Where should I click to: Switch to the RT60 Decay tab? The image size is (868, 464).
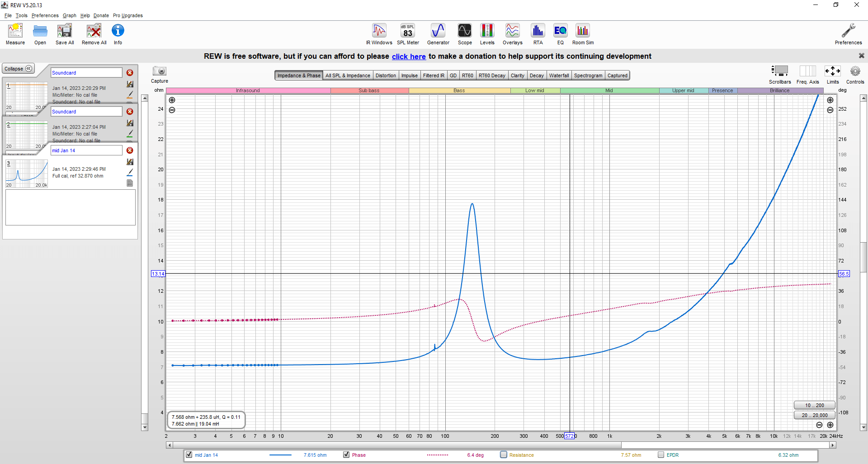click(x=492, y=75)
